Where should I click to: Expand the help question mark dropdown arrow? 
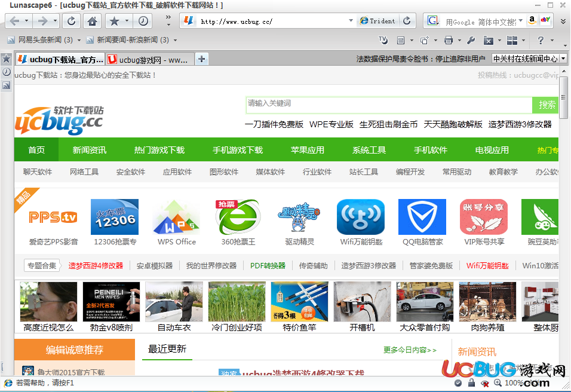[552, 40]
